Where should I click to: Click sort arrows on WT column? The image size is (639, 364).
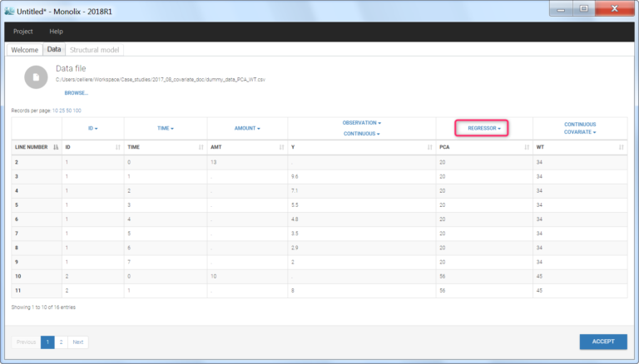point(621,147)
